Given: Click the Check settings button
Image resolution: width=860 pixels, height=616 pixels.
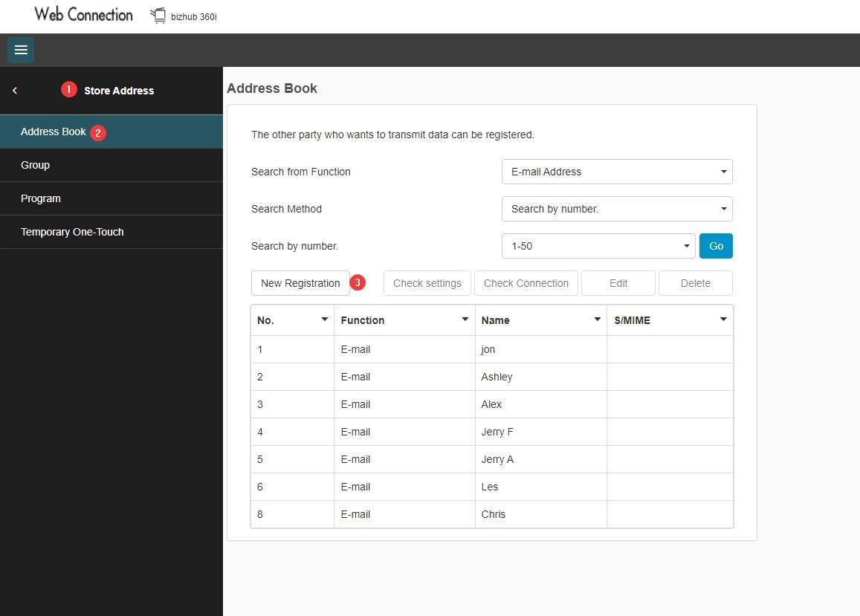Looking at the screenshot, I should [427, 283].
